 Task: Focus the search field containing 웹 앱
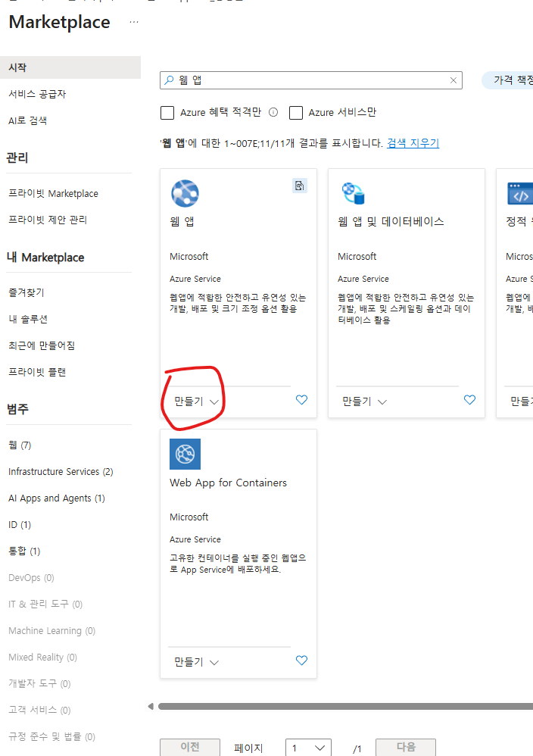click(x=311, y=80)
